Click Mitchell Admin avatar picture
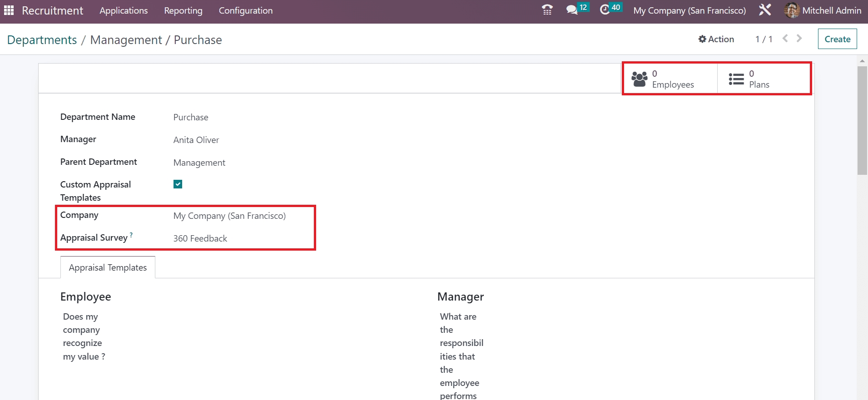This screenshot has height=400, width=868. click(792, 10)
